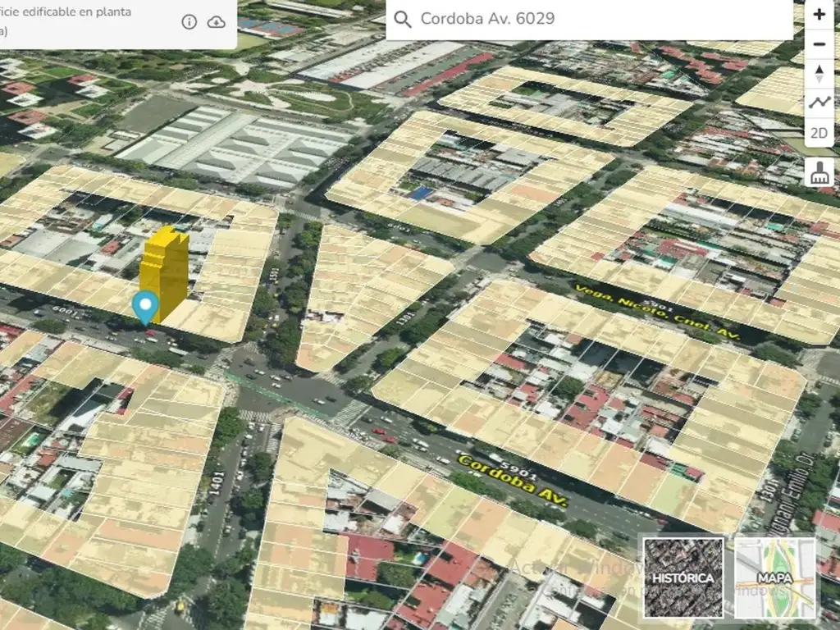Click the 'edificable en planta' layer panel title
This screenshot has width=840, height=630.
click(x=70, y=13)
